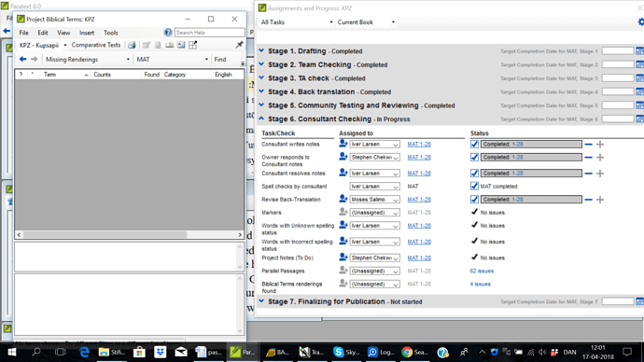Click assign-user icon for Revise Back-Translation
The height and width of the screenshot is (362, 644).
[x=343, y=199]
